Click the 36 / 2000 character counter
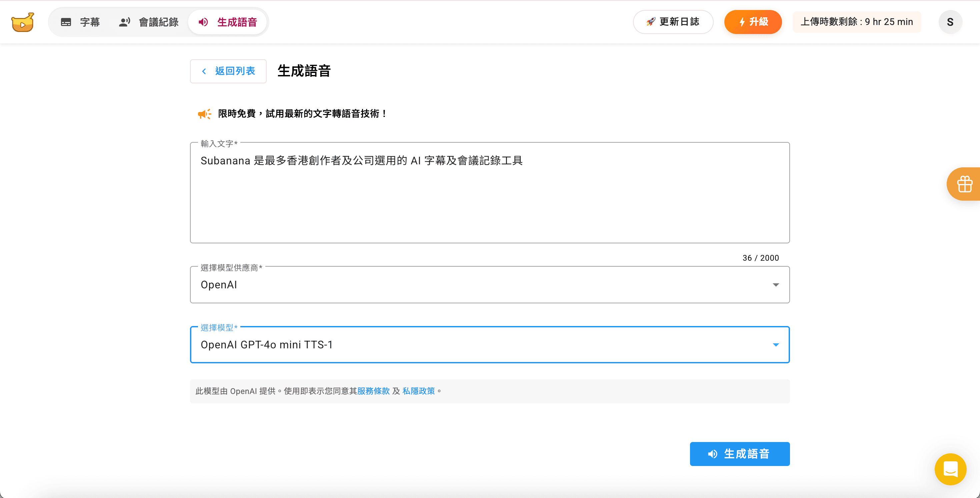 point(761,258)
